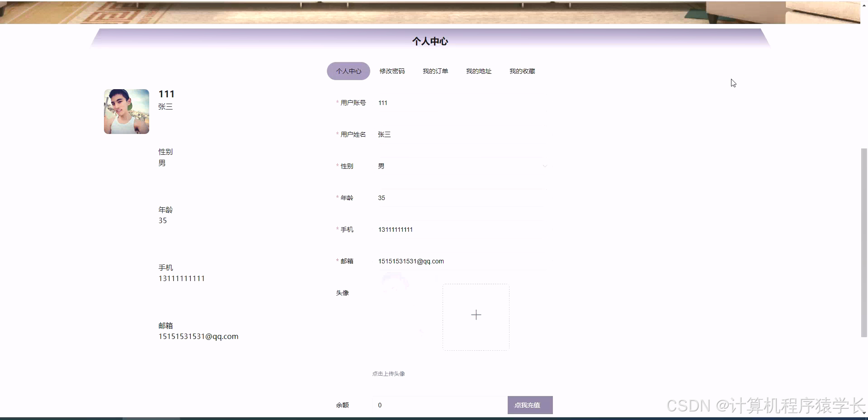View the 我的收藏 tab
This screenshot has width=868, height=420.
(522, 71)
